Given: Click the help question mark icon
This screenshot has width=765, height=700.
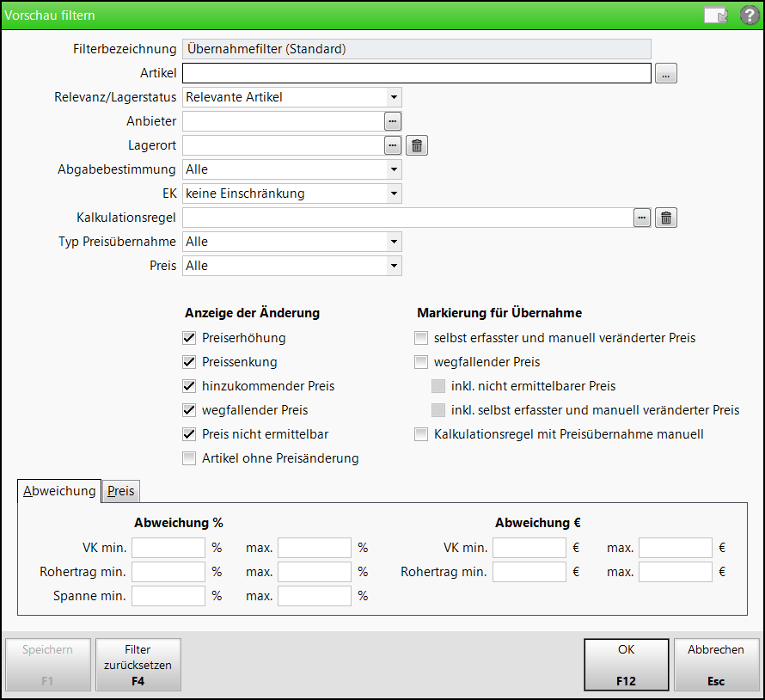Looking at the screenshot, I should 749,15.
